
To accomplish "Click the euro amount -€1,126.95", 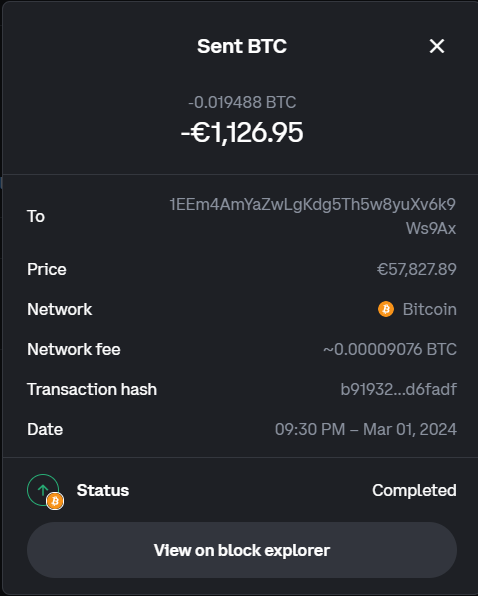I will coord(242,133).
